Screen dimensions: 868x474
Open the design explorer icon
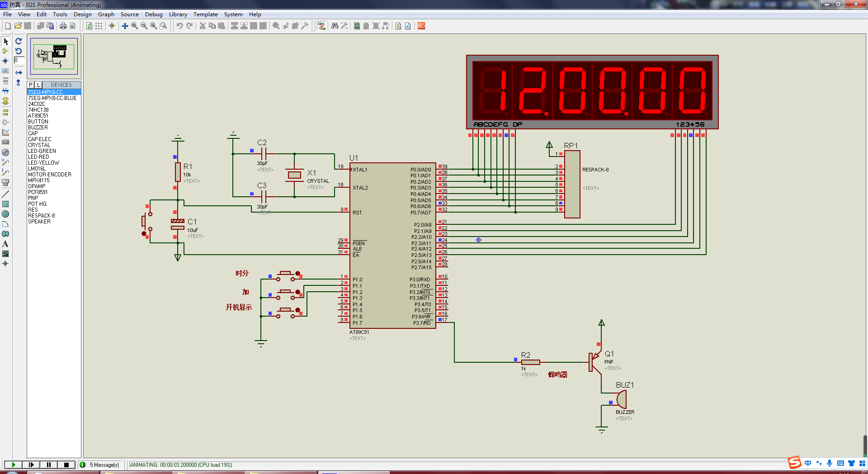(x=357, y=26)
